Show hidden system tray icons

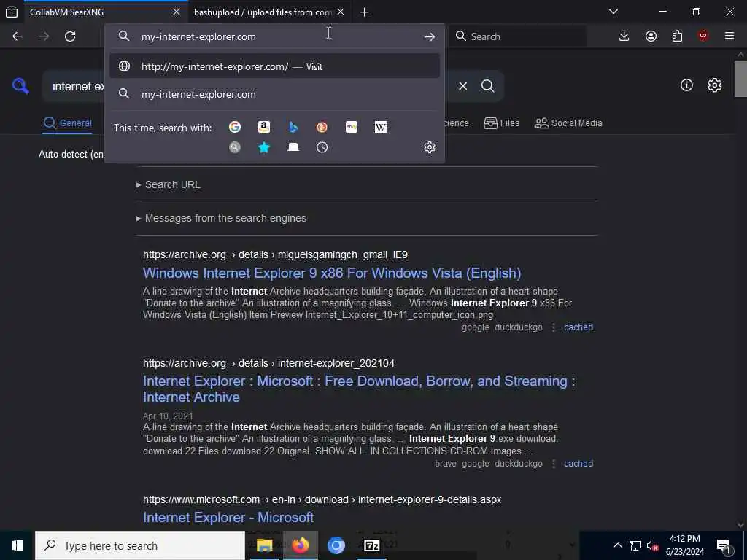pyautogui.click(x=617, y=545)
